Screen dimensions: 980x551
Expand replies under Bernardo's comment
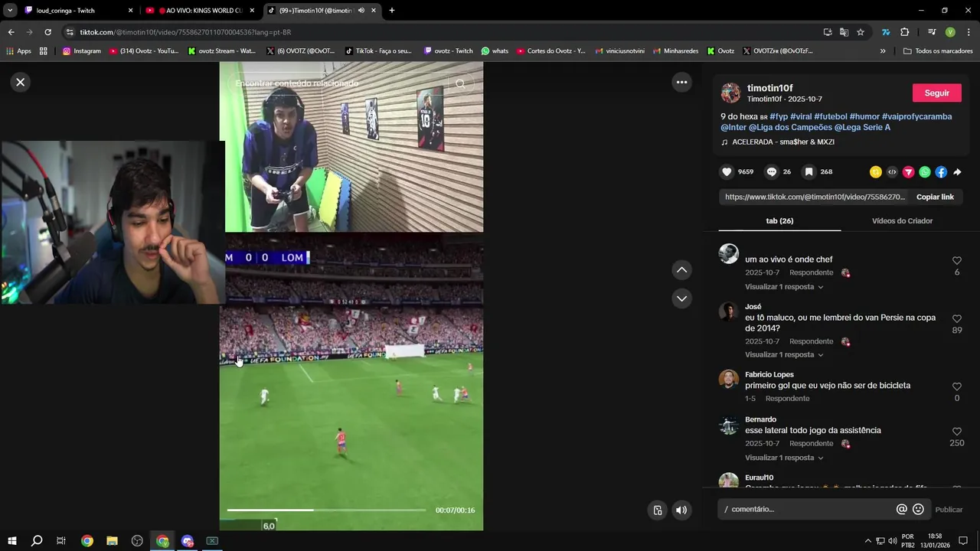tap(784, 458)
